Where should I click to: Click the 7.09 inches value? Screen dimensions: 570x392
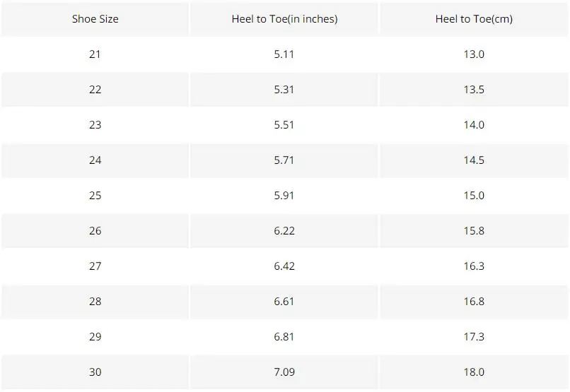click(x=284, y=372)
